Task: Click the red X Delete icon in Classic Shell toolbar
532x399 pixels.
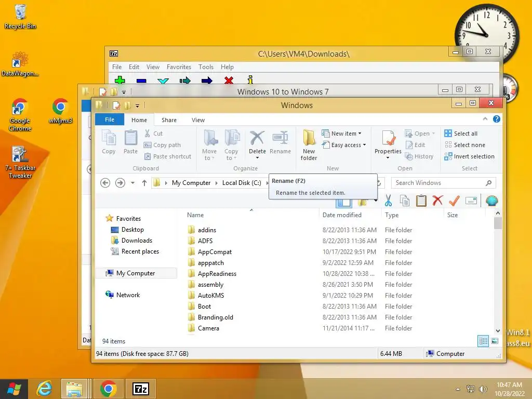Action: [437, 201]
